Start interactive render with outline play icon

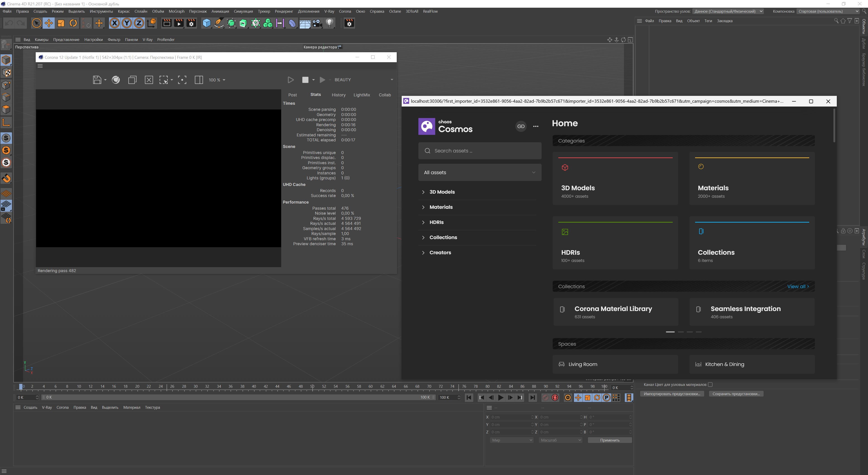290,80
